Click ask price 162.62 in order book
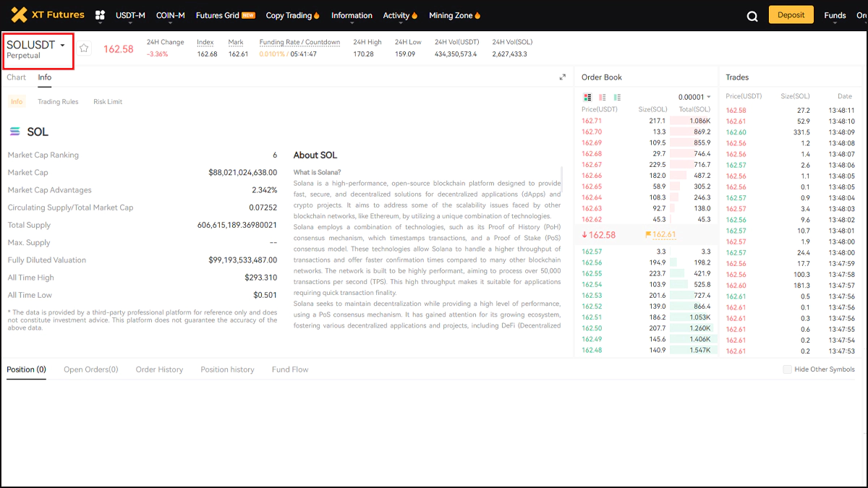868x488 pixels. coord(592,219)
